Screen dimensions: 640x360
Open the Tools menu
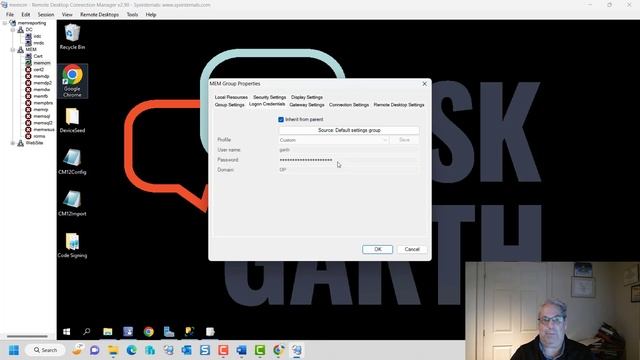pyautogui.click(x=132, y=14)
